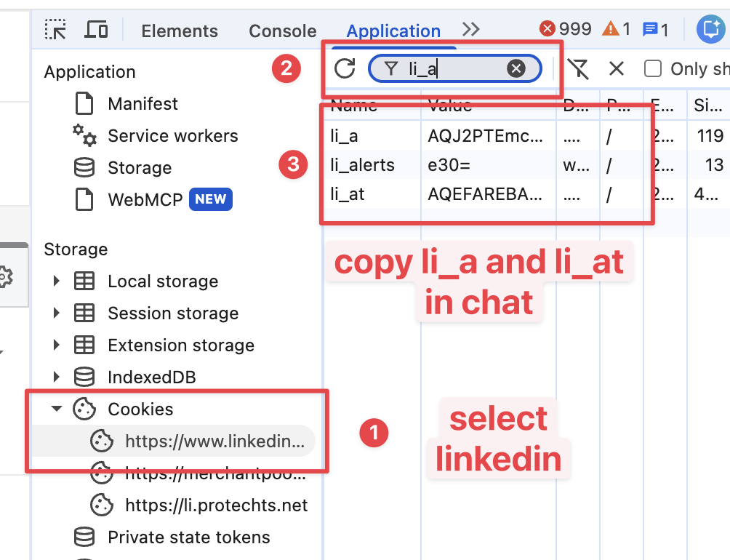
Task: Select Local storage tree item
Action: (163, 281)
